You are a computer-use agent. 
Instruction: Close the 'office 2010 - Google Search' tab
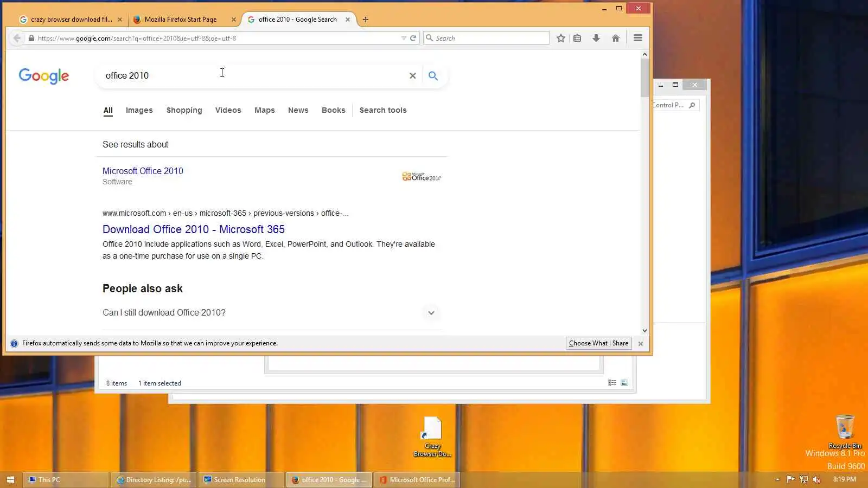click(348, 20)
